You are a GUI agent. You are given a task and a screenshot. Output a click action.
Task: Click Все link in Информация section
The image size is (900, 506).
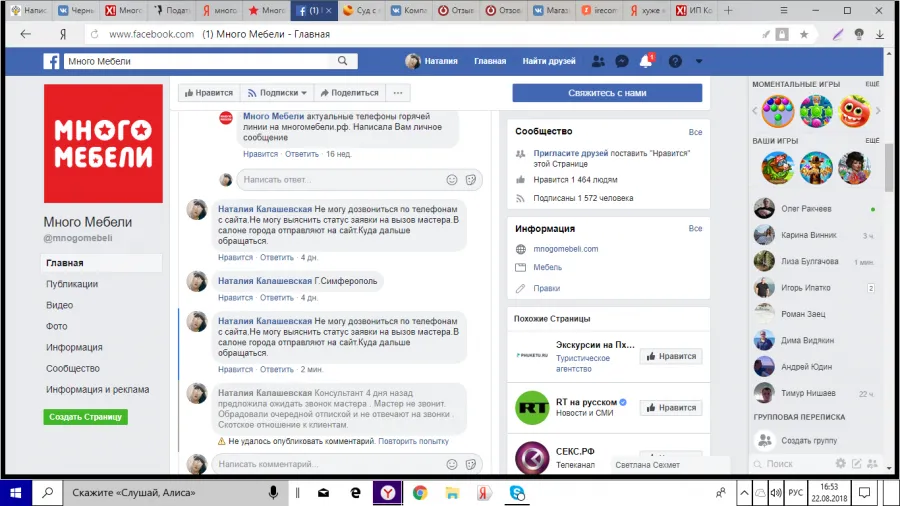click(695, 228)
